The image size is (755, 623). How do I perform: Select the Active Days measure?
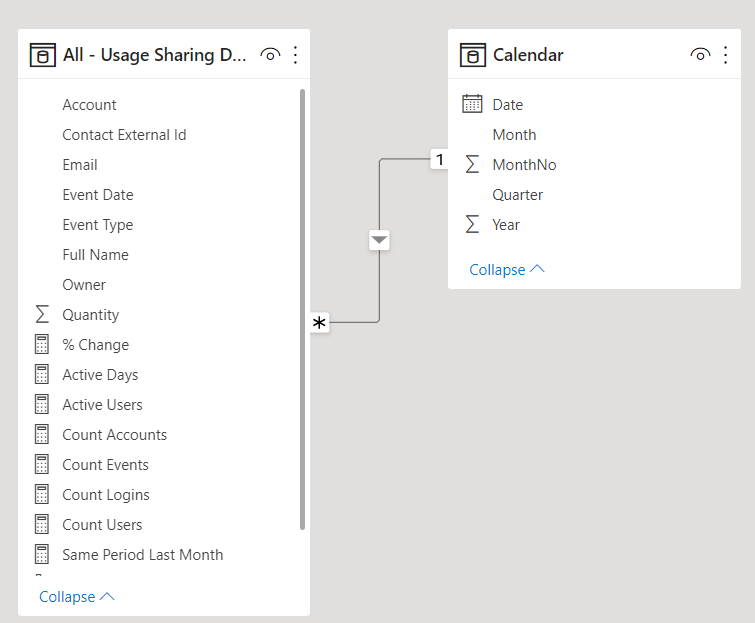coord(100,375)
